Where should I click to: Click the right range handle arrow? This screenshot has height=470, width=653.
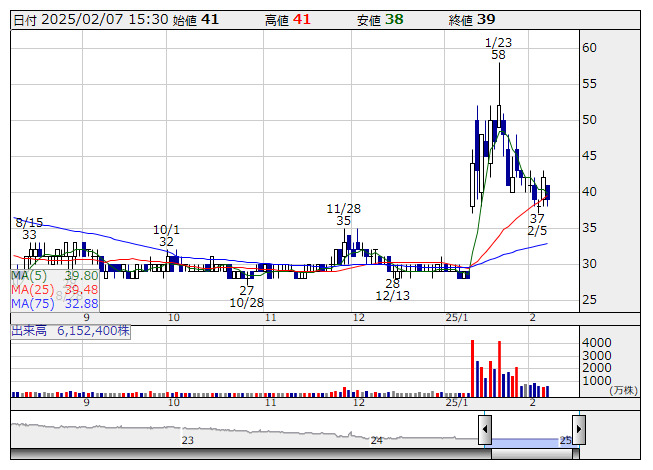tap(578, 430)
